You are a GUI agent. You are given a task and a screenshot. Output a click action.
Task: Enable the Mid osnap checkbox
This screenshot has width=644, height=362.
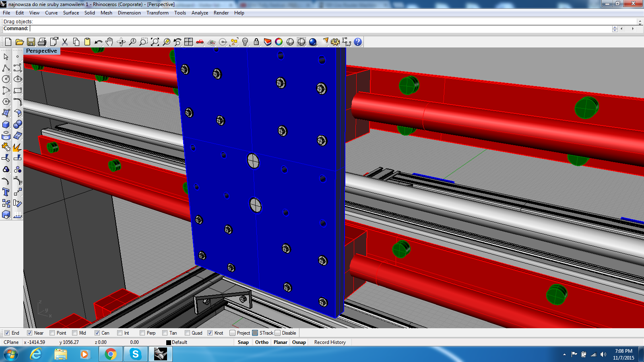(74, 333)
